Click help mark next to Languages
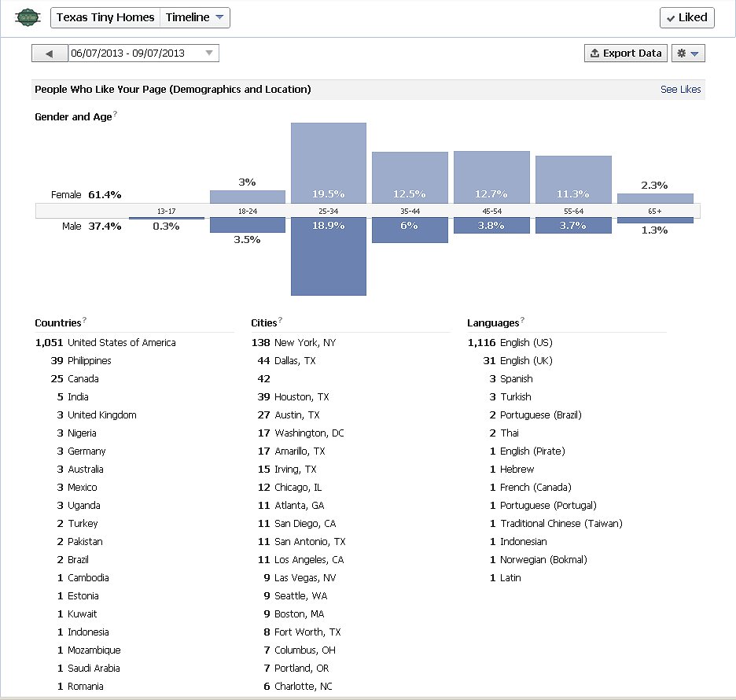The width and height of the screenshot is (736, 700). pos(523,321)
